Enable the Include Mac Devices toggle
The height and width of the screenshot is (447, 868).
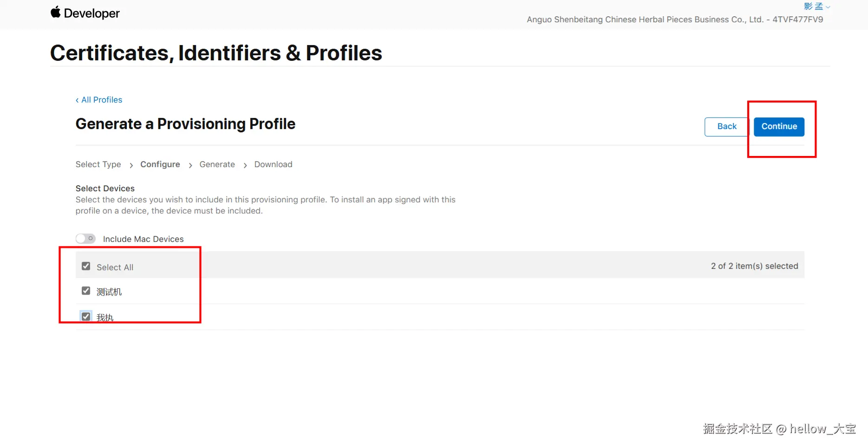tap(86, 239)
